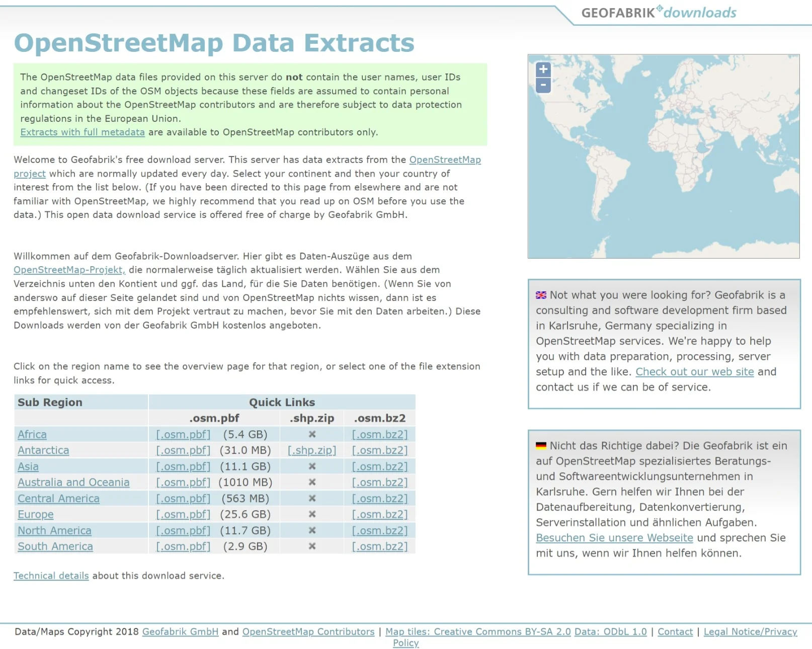Screen dimensions: 812x649
Task: Open Geofabrik GmbH footer link
Action: 180,632
